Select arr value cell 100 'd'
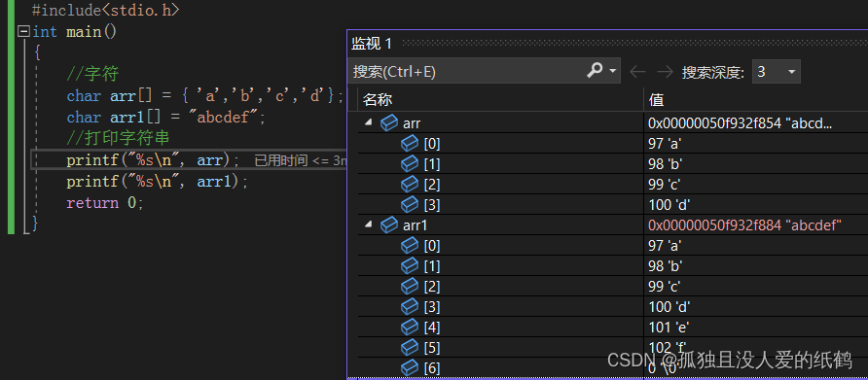The image size is (868, 380). click(x=669, y=205)
